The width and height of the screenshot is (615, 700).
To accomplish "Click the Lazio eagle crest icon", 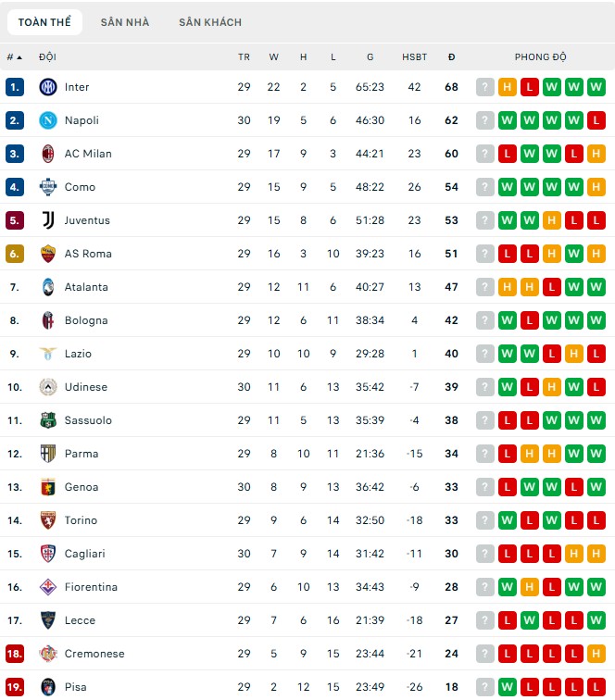I will 48,354.
